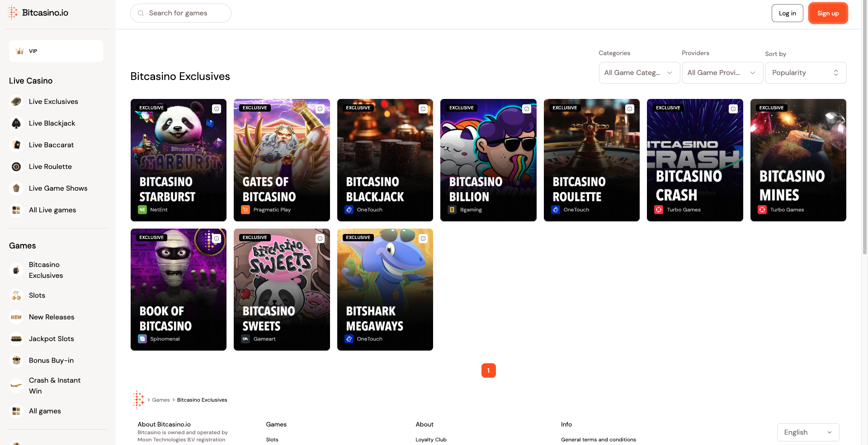Click the New Releases NEW icon

pyautogui.click(x=16, y=317)
